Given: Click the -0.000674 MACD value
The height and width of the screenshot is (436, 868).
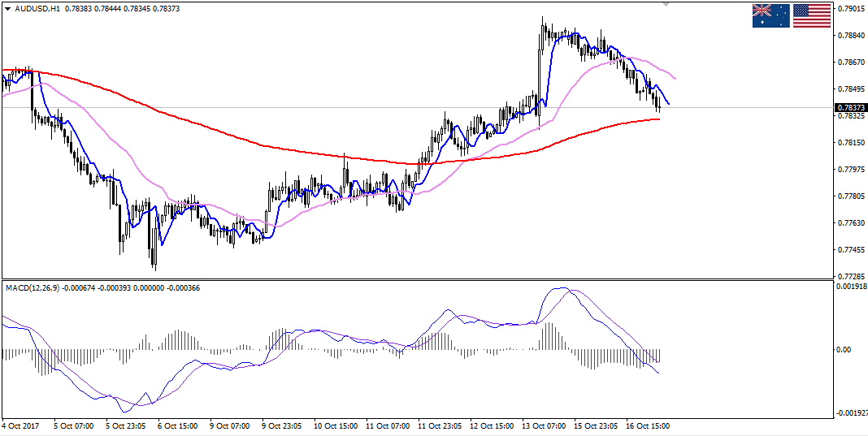Looking at the screenshot, I should 79,287.
